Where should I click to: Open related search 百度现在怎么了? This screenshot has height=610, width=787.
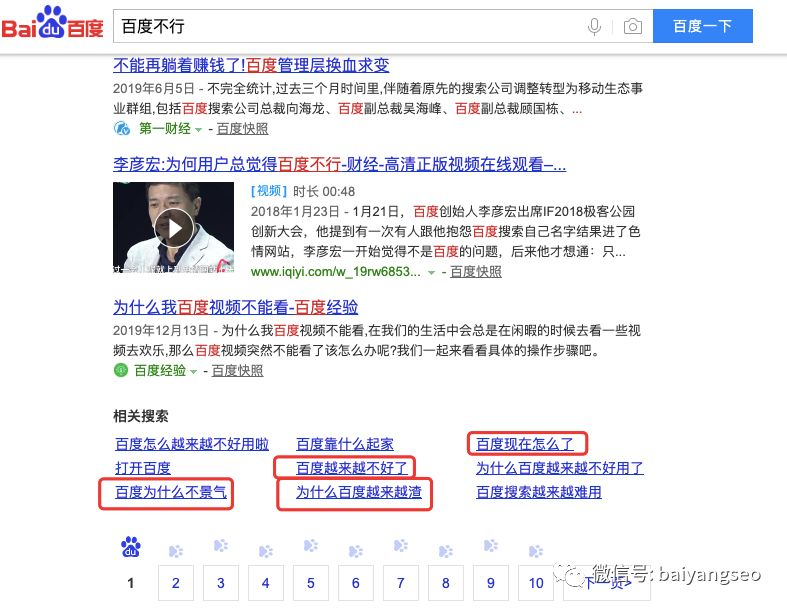(x=525, y=443)
